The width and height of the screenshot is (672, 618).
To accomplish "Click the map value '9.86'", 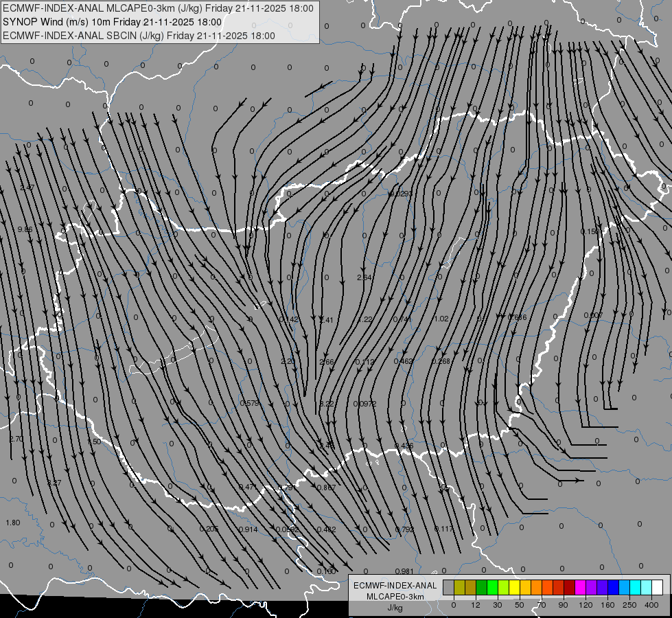I will pos(25,229).
